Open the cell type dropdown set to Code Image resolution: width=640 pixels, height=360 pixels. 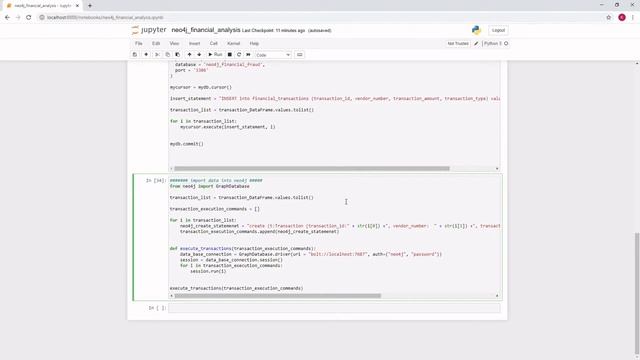(273, 55)
